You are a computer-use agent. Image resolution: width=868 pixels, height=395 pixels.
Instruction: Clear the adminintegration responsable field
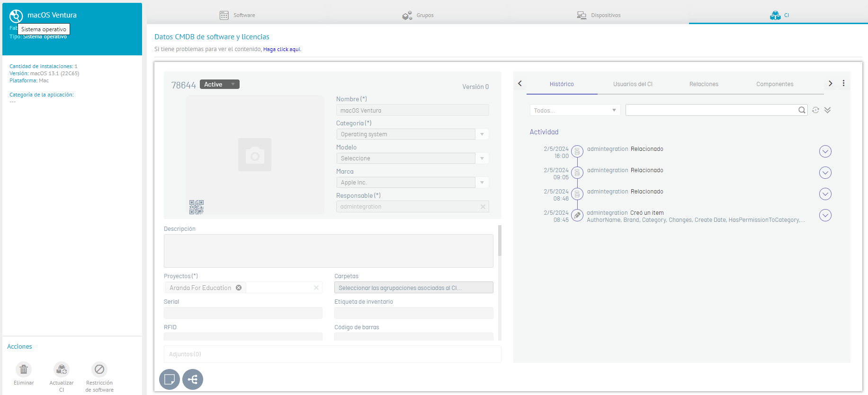[483, 207]
